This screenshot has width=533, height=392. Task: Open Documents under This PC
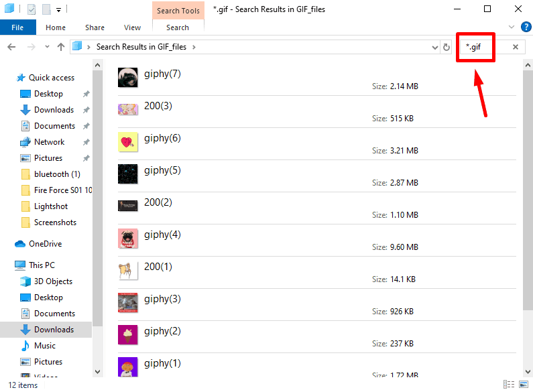coord(48,313)
